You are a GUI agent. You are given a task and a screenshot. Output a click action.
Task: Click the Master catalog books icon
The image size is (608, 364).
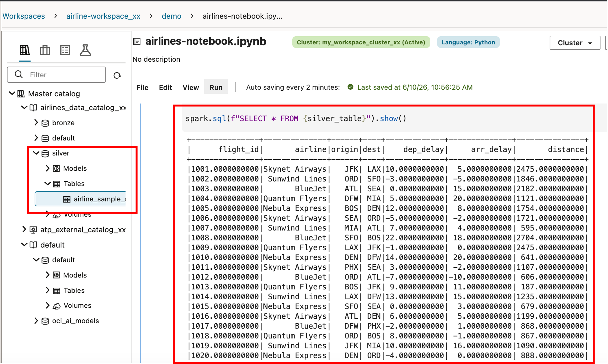click(21, 94)
